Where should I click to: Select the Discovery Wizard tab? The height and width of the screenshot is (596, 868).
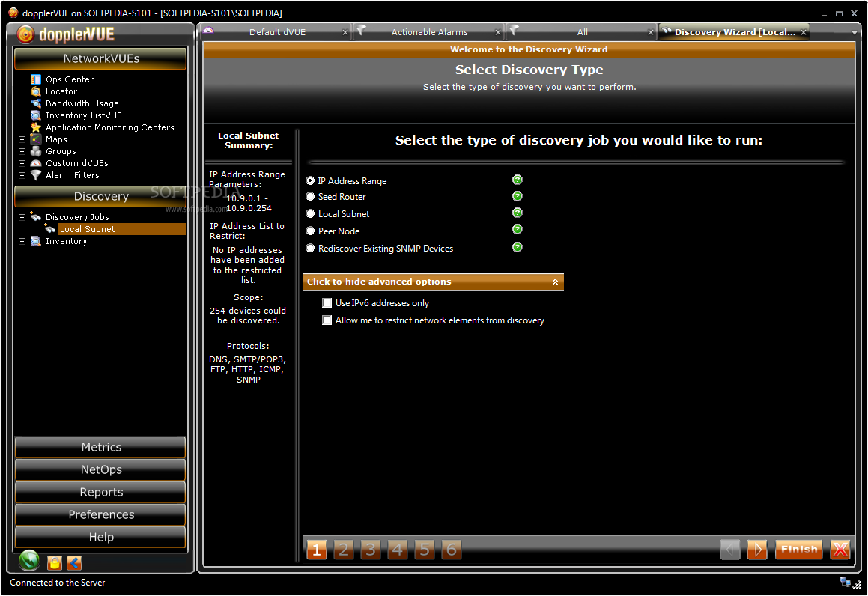[x=734, y=32]
